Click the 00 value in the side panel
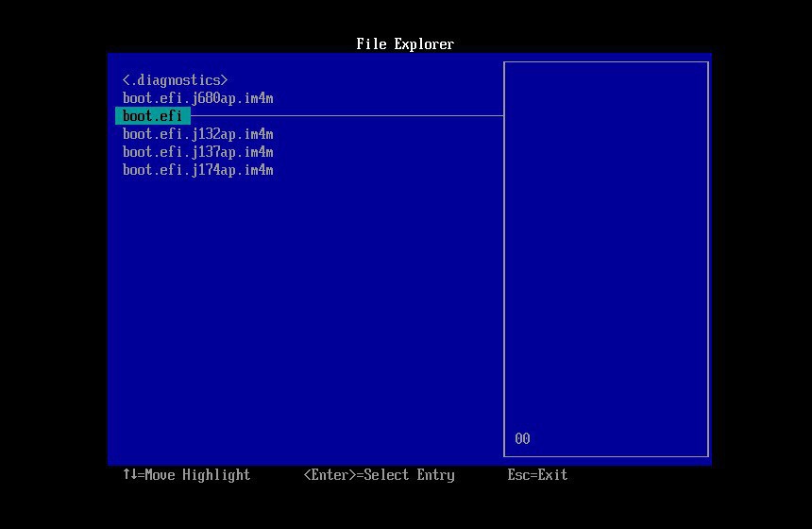 [522, 439]
